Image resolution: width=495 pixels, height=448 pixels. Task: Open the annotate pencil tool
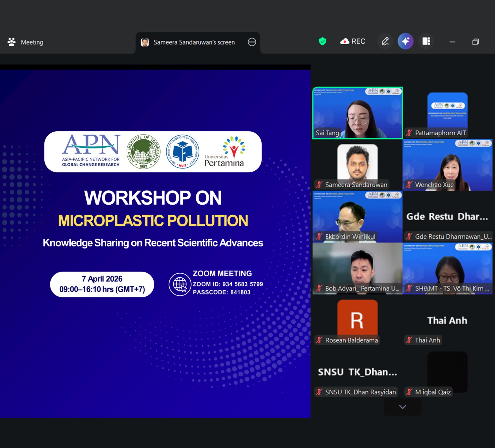(x=385, y=41)
